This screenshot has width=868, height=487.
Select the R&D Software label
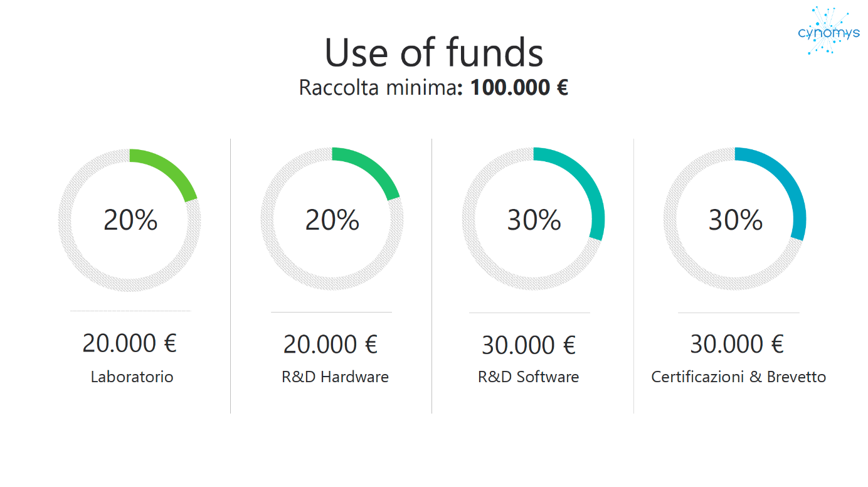(528, 377)
